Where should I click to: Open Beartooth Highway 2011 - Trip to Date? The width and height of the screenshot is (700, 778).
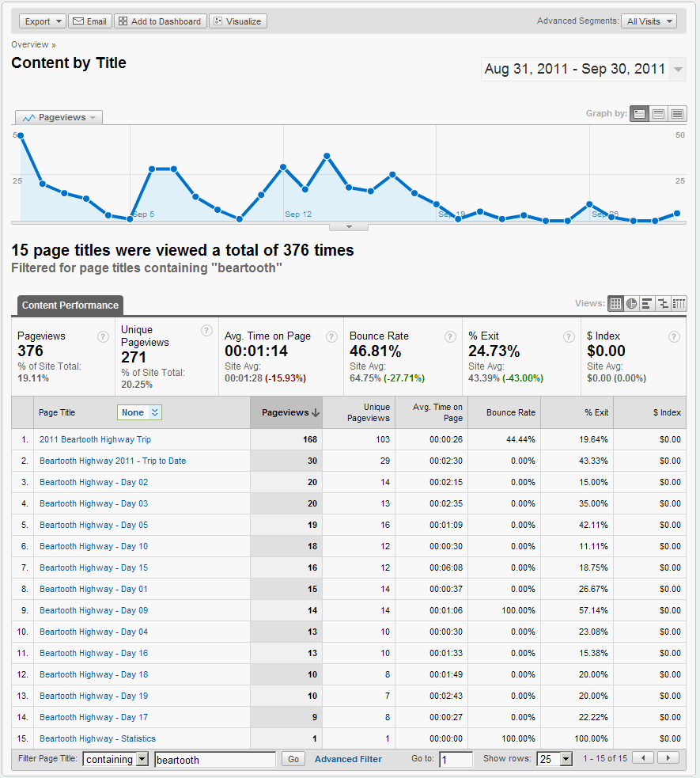click(112, 461)
